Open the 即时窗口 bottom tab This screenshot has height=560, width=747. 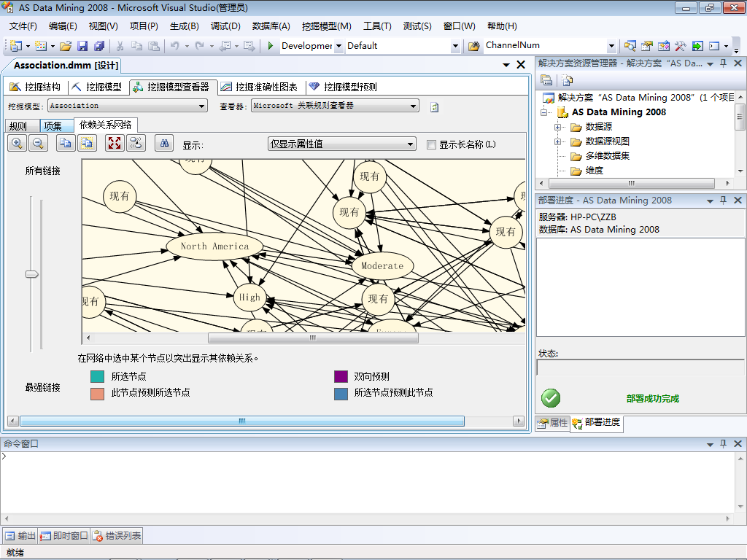pyautogui.click(x=64, y=536)
